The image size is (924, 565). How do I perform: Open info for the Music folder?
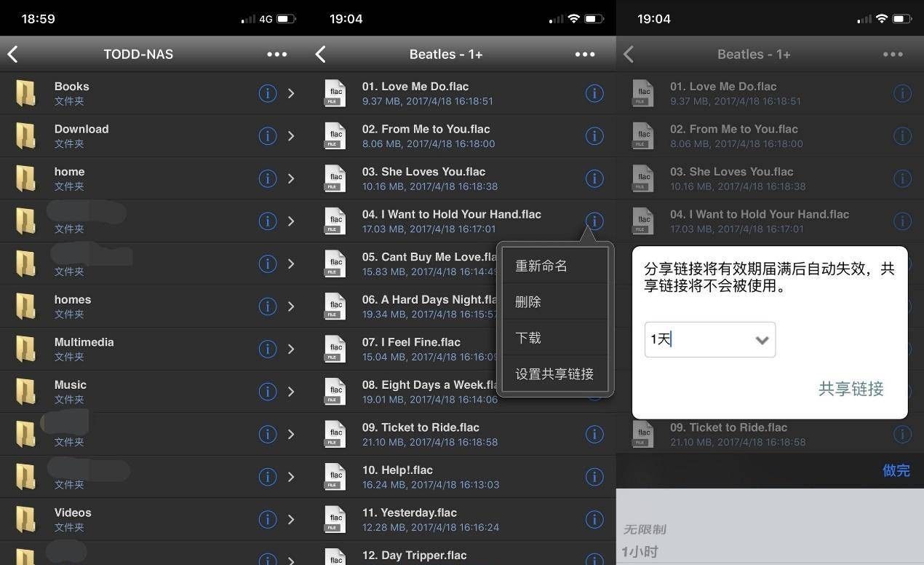point(268,392)
